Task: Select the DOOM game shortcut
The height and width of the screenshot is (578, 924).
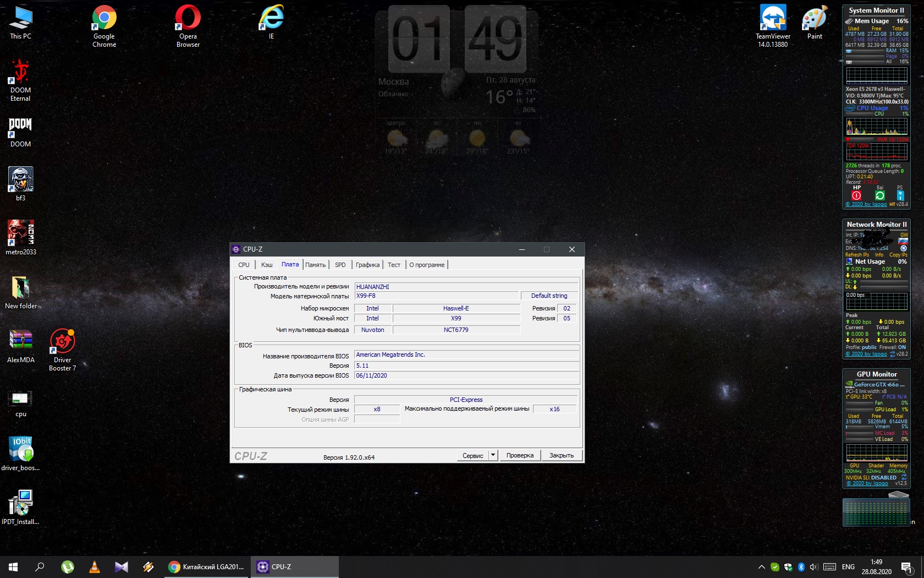Action: coord(21,132)
